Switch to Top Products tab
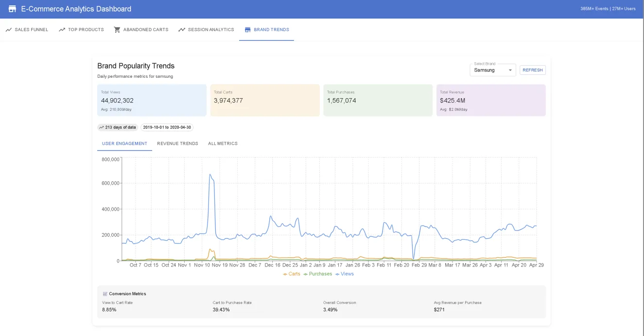 [x=81, y=30]
